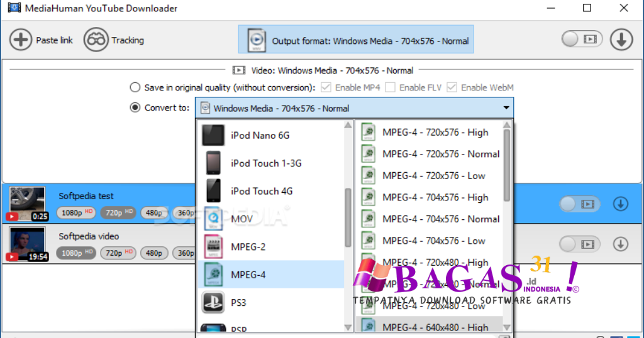Image resolution: width=644 pixels, height=338 pixels.
Task: Toggle the top toolbar video mode switch
Action: coord(582,40)
